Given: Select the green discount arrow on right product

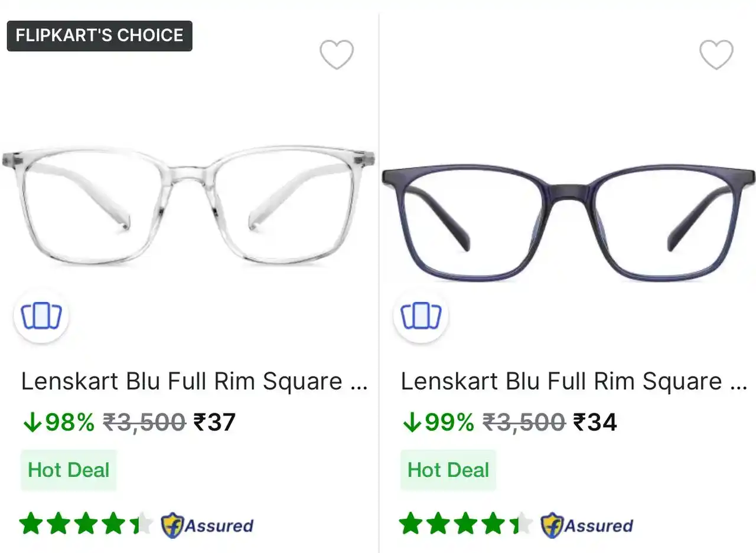Looking at the screenshot, I should click(x=413, y=421).
